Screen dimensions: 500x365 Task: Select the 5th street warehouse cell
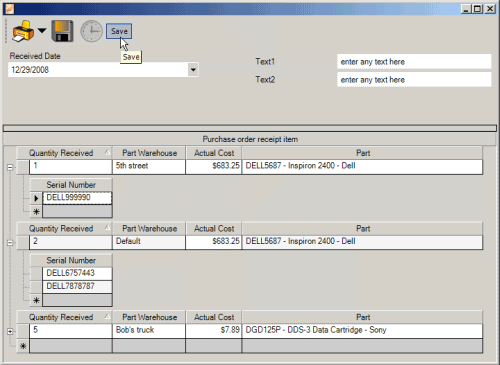(x=149, y=167)
